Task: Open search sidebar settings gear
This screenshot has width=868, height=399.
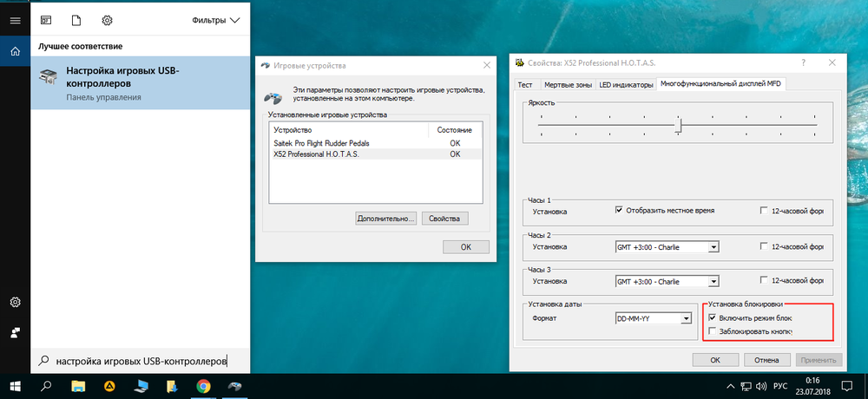Action: [x=15, y=302]
